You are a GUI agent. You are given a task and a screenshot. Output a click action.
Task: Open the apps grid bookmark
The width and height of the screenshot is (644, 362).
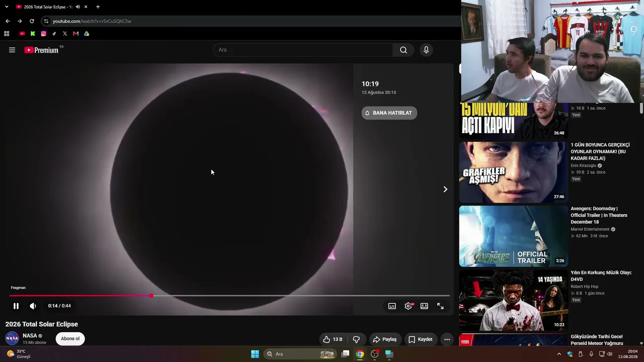coord(7,34)
